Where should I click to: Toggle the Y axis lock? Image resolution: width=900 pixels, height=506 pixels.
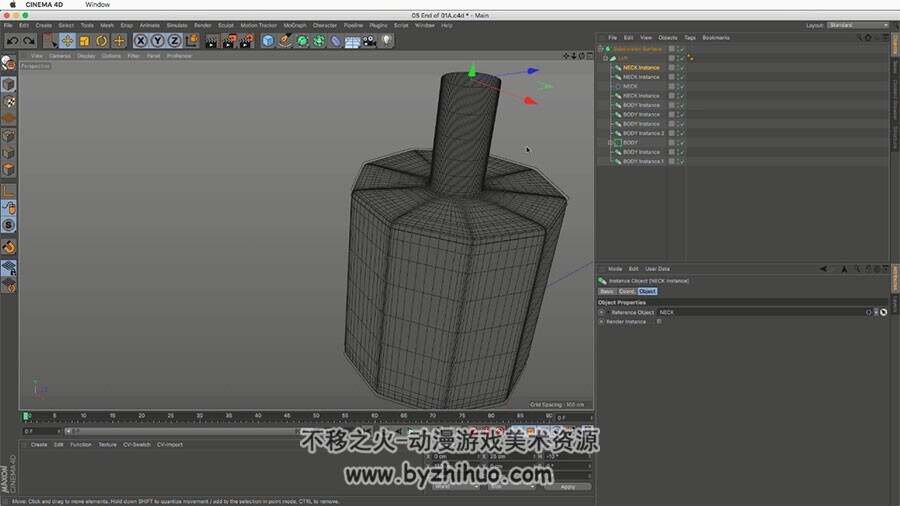[158, 41]
